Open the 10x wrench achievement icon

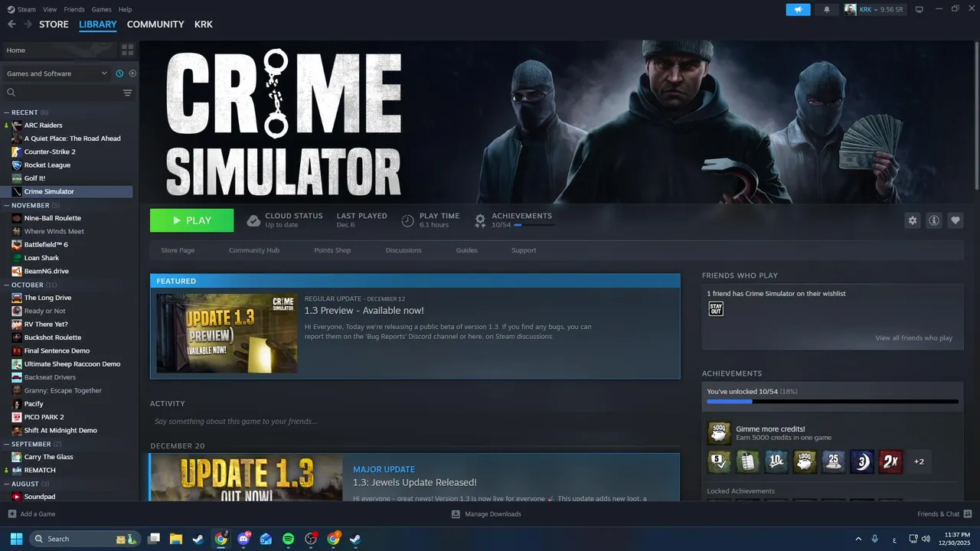click(776, 461)
